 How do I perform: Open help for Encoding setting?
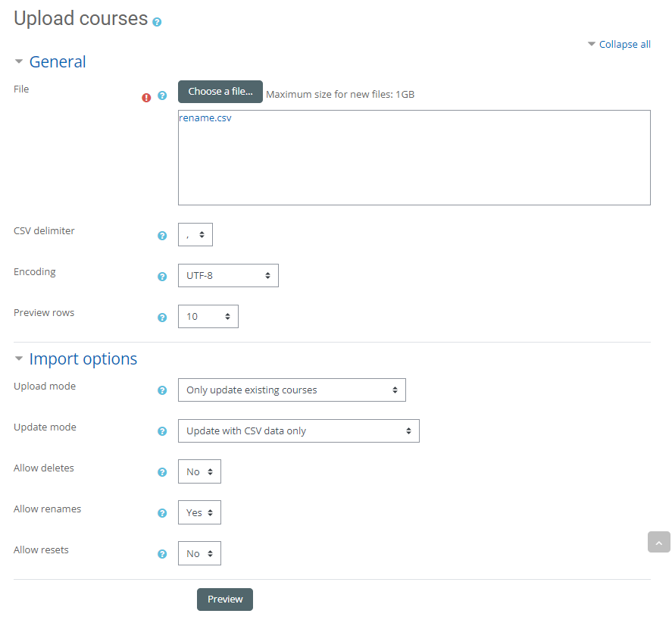click(162, 277)
